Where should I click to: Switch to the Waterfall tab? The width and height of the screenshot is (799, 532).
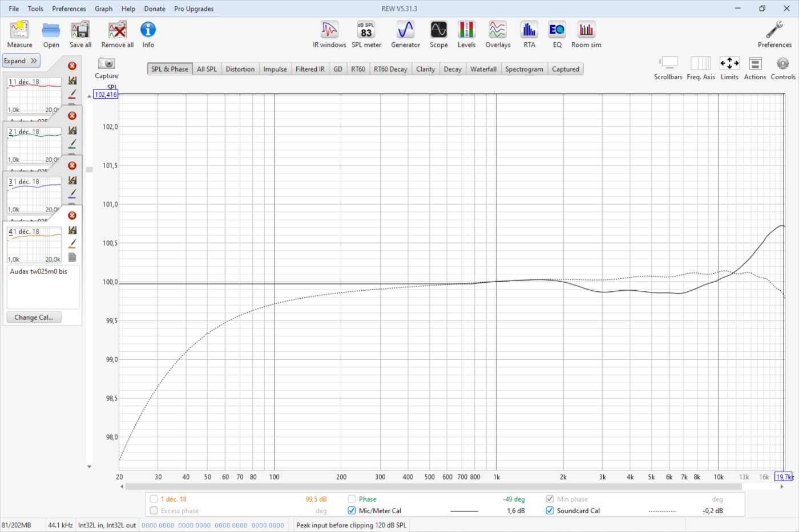click(483, 69)
